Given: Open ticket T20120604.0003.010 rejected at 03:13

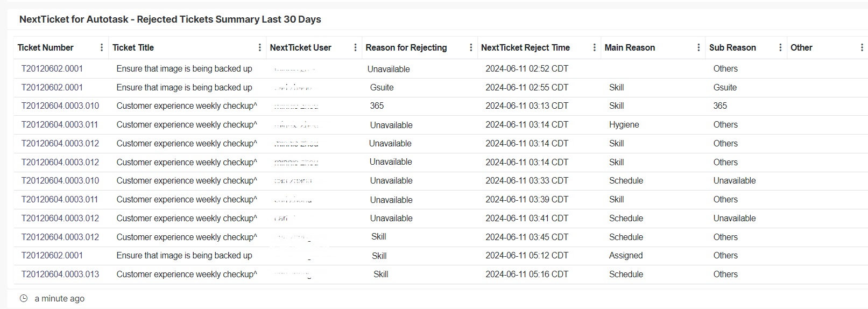Looking at the screenshot, I should 60,106.
